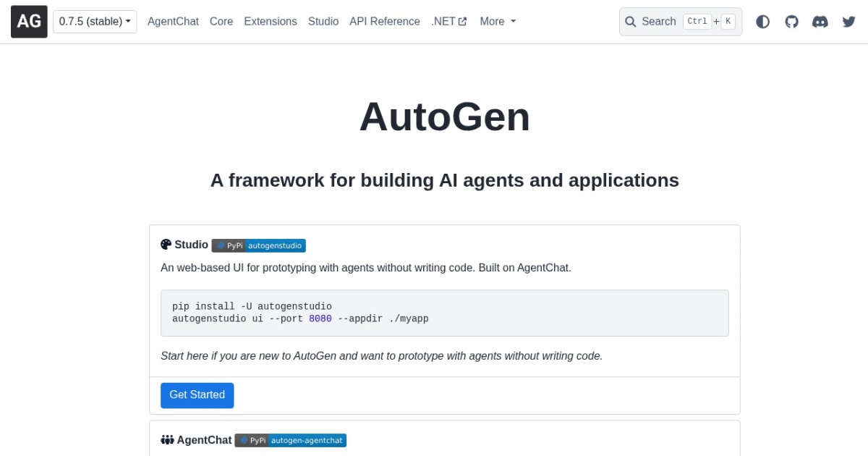Join the Discord community server
868x456 pixels.
tap(820, 22)
